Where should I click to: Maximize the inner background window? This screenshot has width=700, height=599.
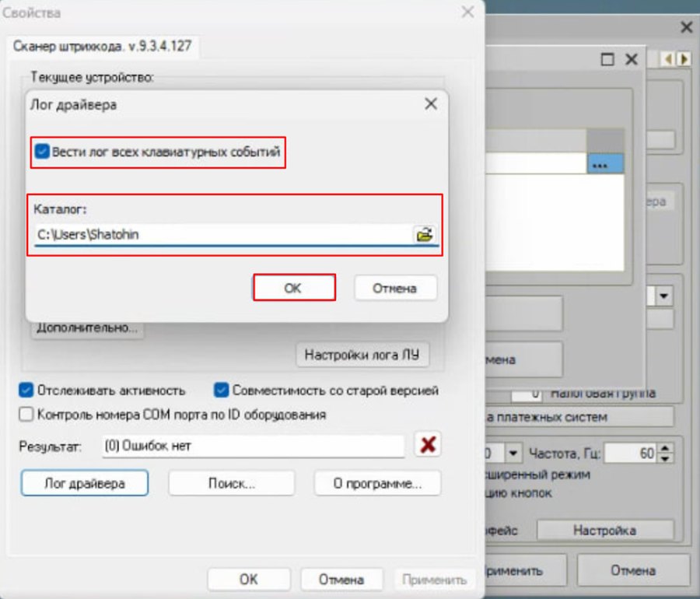[607, 59]
